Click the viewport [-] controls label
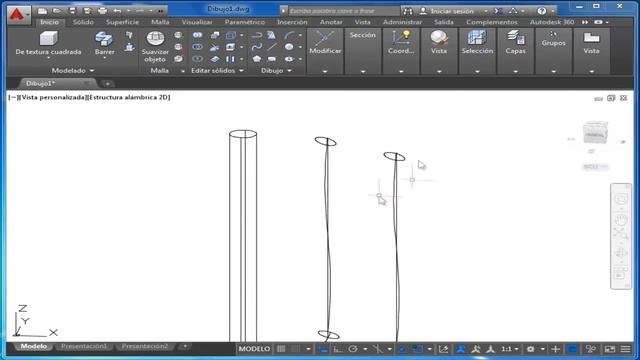Image resolution: width=640 pixels, height=360 pixels. pos(13,97)
